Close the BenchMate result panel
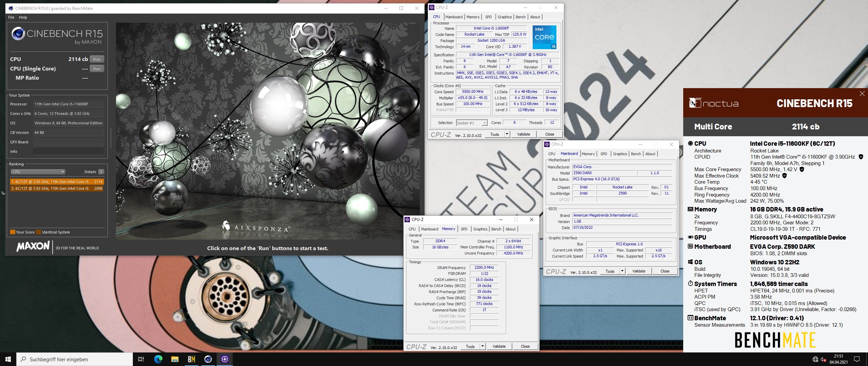 [862, 94]
